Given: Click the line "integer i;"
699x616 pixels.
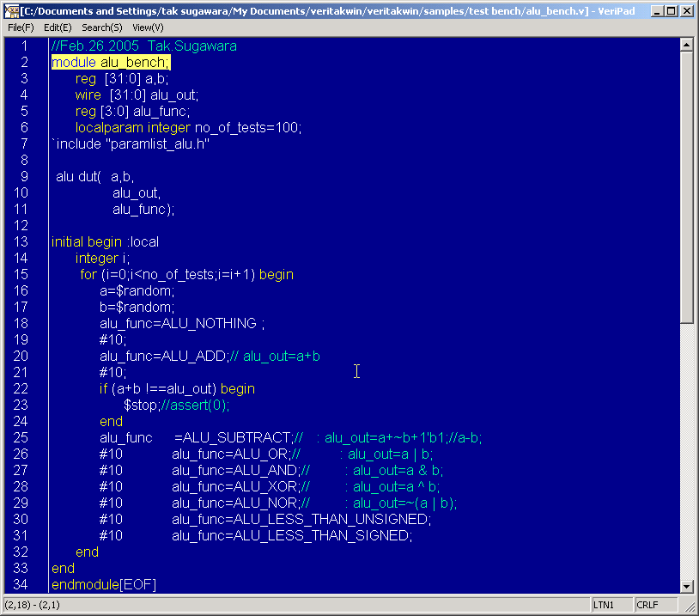Looking at the screenshot, I should pos(102,259).
